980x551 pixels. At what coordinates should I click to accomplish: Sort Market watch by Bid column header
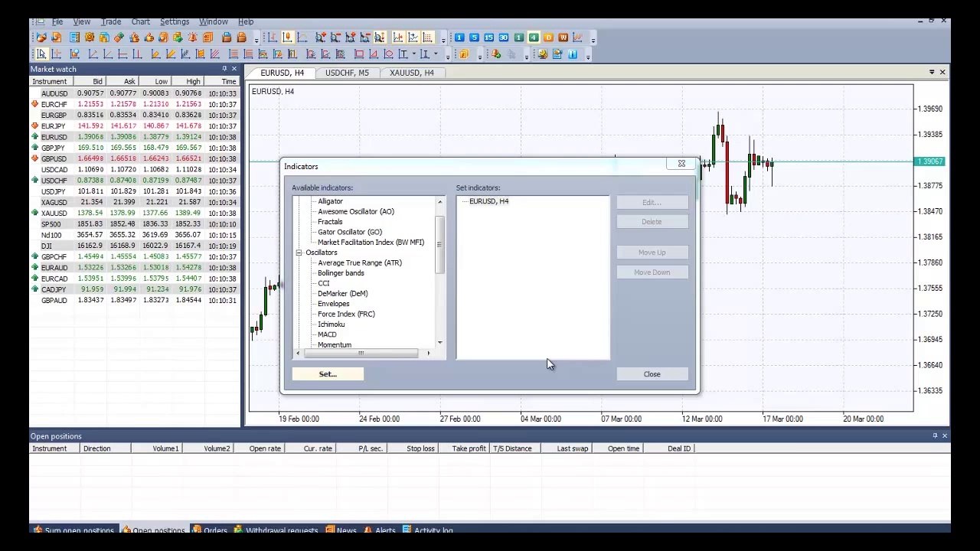[90, 81]
